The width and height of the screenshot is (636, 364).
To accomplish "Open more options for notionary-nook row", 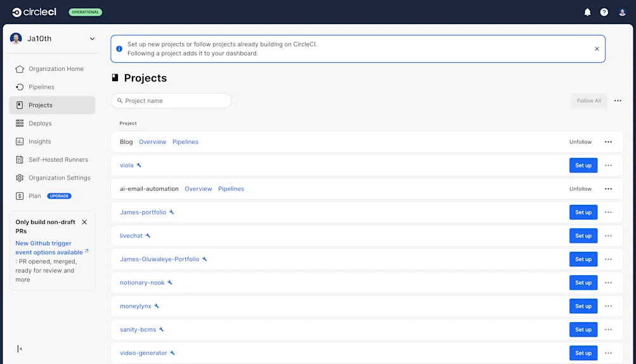I will (609, 283).
